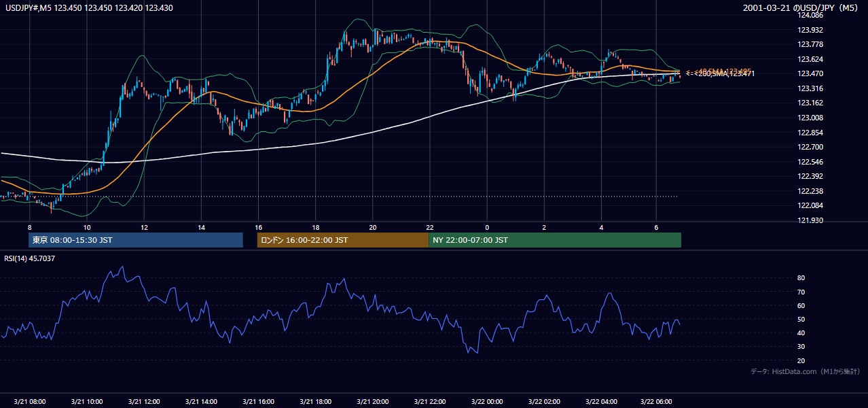
Task: Select the 東京 08:00-15:30 JST session bar
Action: (136, 240)
